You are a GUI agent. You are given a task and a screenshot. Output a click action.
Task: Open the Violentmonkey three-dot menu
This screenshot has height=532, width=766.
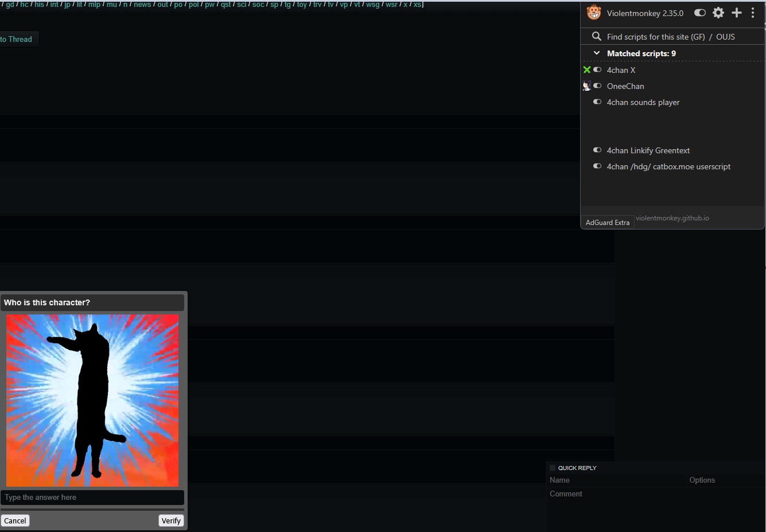click(753, 13)
